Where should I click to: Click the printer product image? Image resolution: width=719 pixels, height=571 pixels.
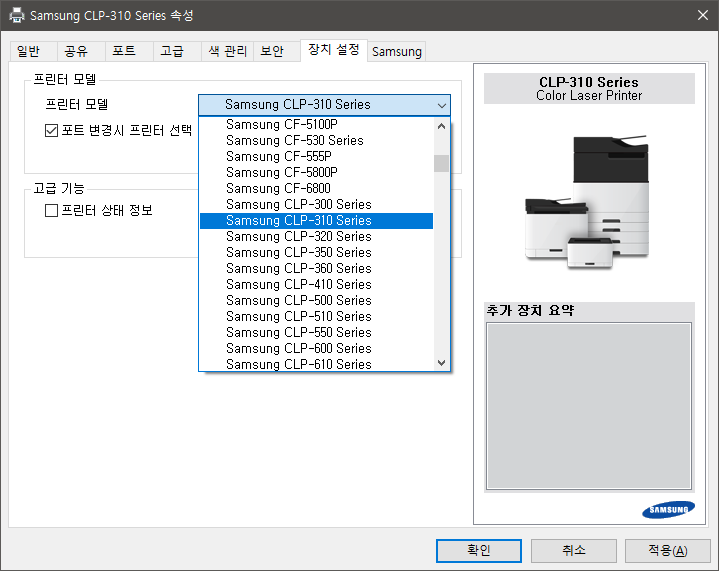587,202
